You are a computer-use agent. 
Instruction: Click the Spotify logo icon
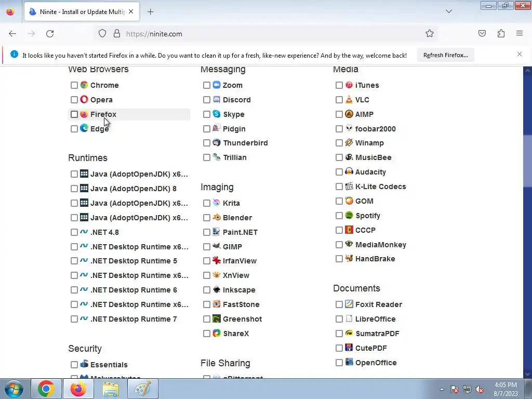349,215
